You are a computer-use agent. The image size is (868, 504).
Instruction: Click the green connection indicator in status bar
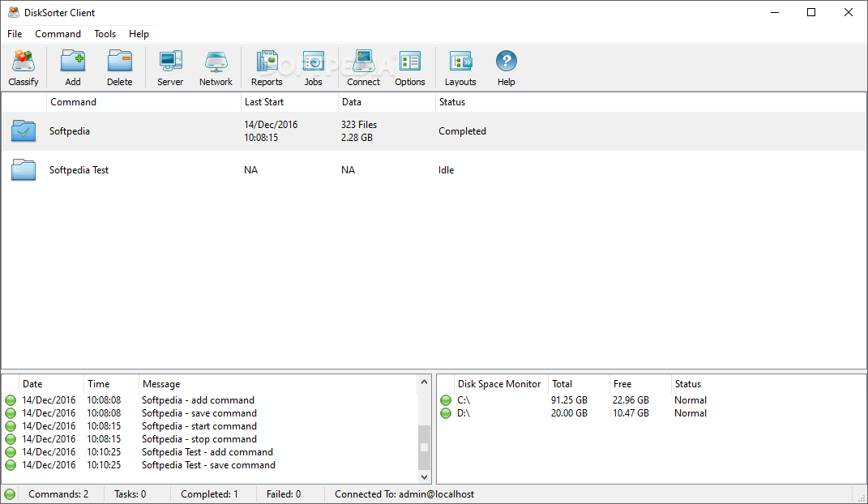pyautogui.click(x=10, y=494)
